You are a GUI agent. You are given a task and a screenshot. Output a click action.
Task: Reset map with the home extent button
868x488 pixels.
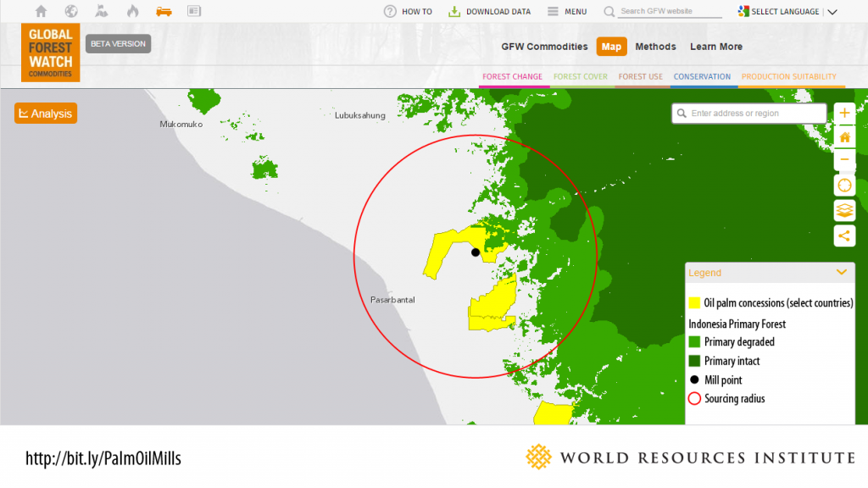844,136
